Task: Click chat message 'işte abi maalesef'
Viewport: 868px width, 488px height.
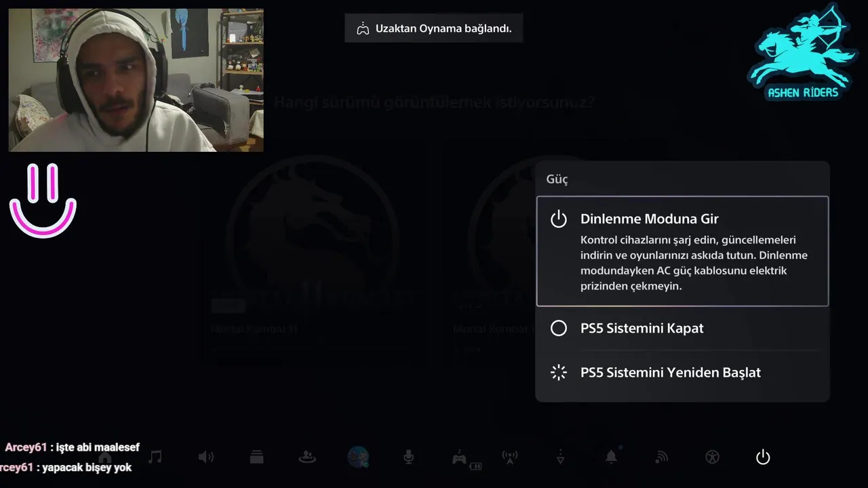Action: [x=98, y=447]
